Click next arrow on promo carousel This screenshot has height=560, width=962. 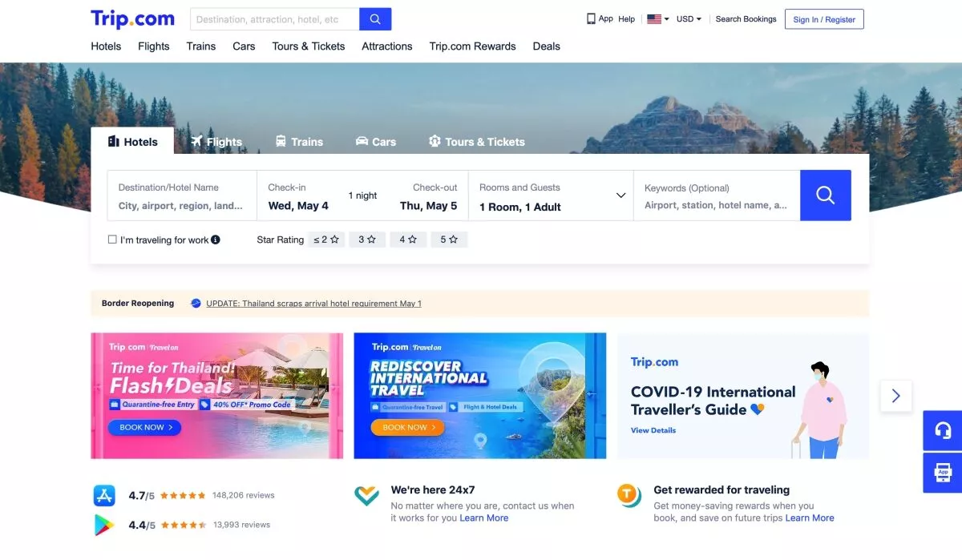[x=896, y=396]
